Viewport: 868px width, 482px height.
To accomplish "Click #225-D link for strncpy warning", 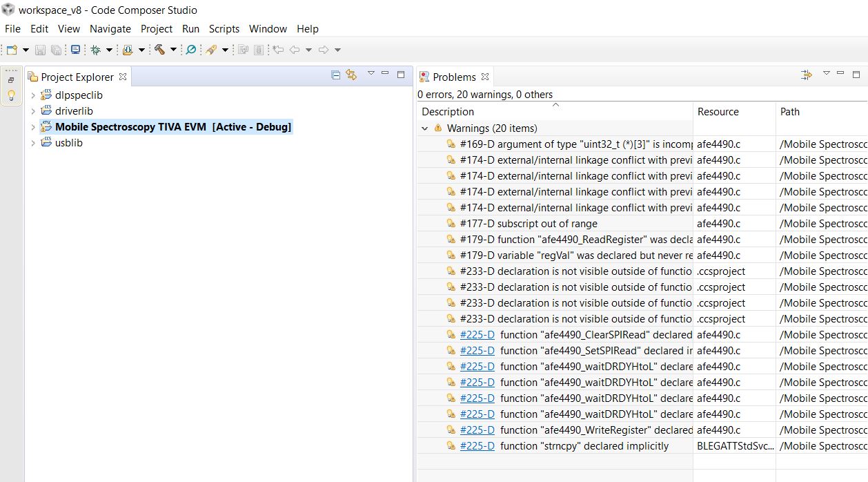I will (477, 446).
